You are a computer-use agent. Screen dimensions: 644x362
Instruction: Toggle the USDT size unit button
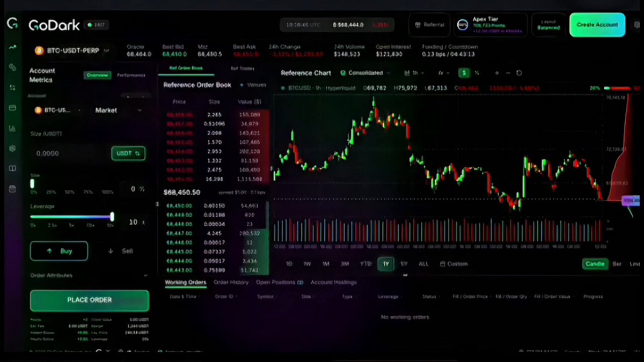(128, 153)
